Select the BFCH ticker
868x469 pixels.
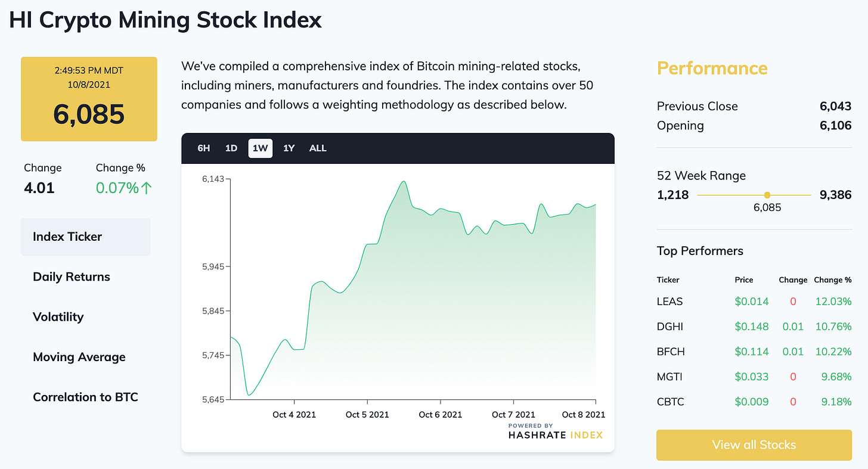(x=671, y=352)
